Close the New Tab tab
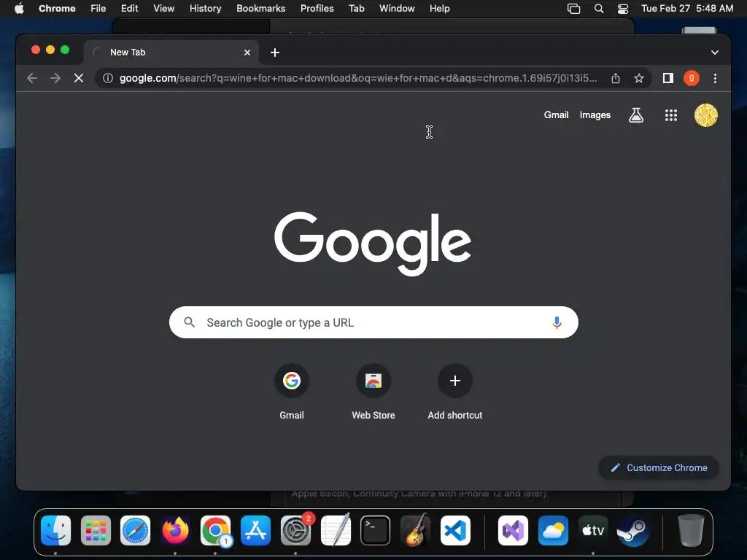 tap(247, 52)
